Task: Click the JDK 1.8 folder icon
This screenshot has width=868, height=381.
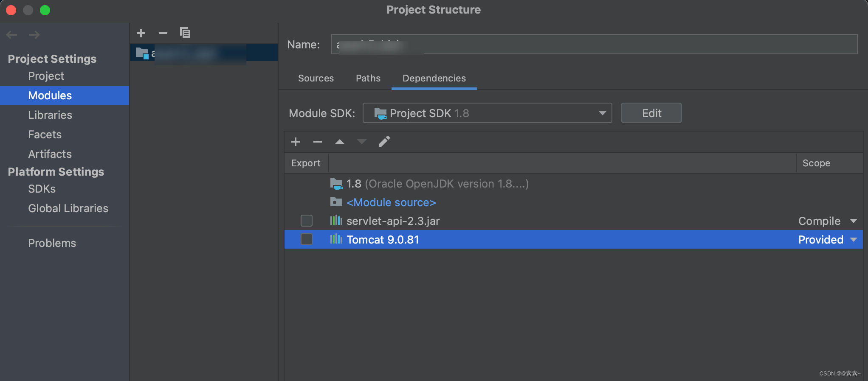Action: pyautogui.click(x=336, y=184)
